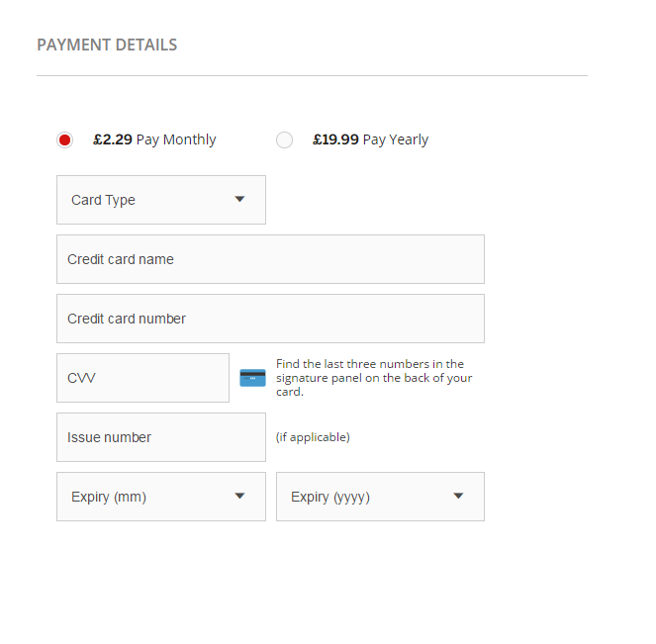This screenshot has width=656, height=644.
Task: Click into the CVV field
Action: [142, 378]
